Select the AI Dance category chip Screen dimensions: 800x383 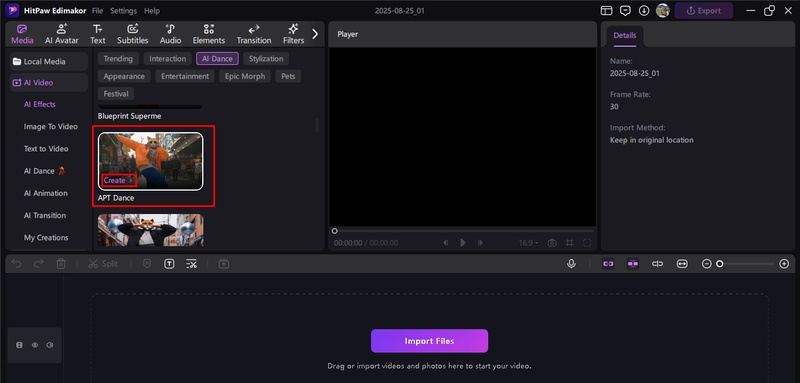(x=217, y=59)
